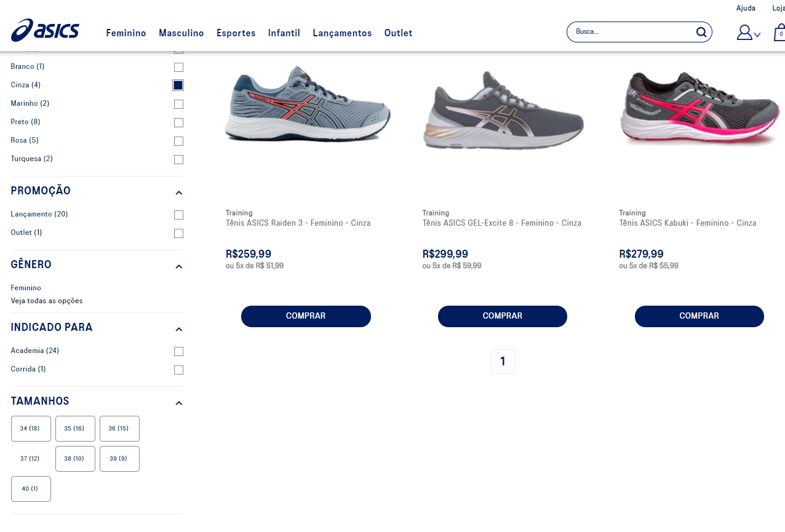Check the Corrida filter

pyautogui.click(x=178, y=370)
